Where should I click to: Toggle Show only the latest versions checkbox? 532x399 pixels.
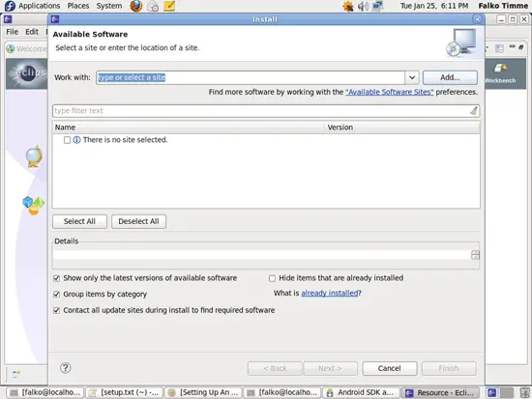tap(57, 278)
